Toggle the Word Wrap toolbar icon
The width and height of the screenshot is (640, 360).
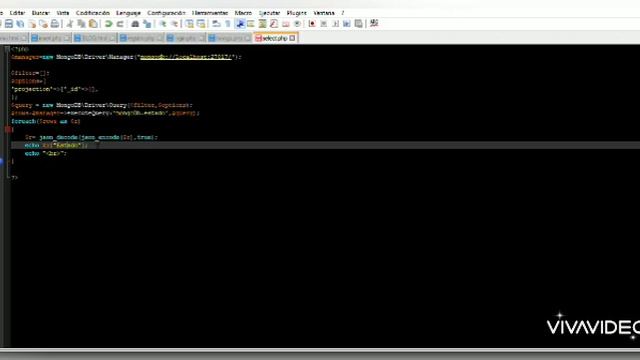(x=216, y=24)
